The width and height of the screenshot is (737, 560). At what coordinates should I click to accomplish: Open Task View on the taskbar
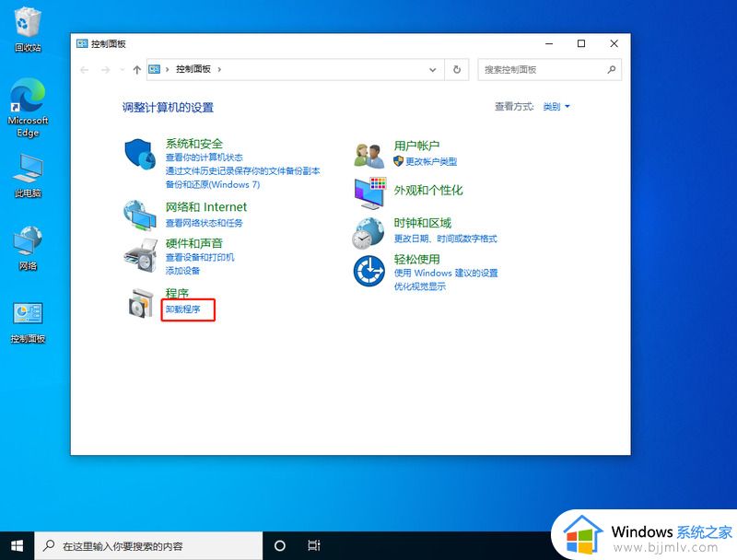point(314,545)
